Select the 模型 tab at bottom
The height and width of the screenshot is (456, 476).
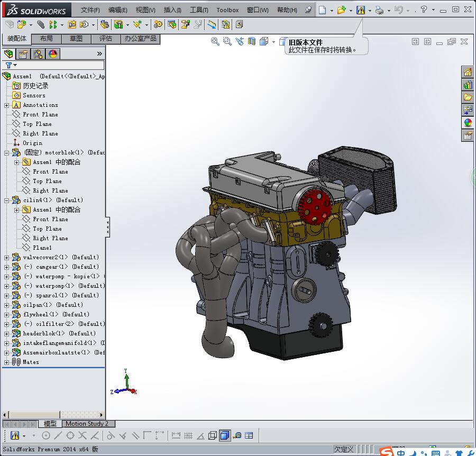coord(50,424)
